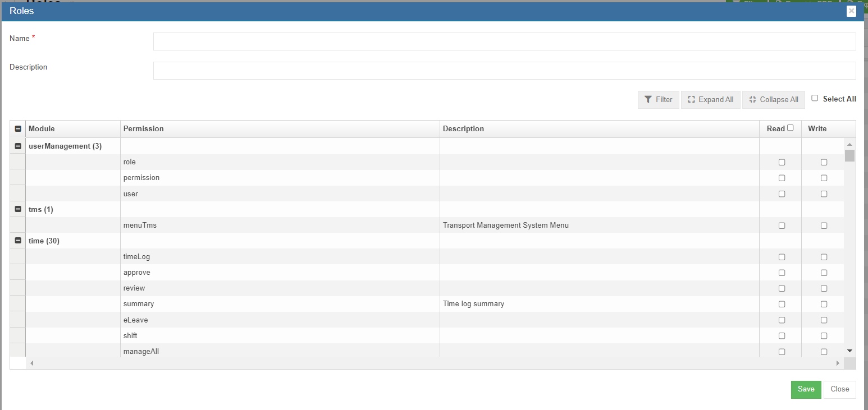Toggle the Read column header checkbox
This screenshot has width=868, height=410.
tap(791, 128)
